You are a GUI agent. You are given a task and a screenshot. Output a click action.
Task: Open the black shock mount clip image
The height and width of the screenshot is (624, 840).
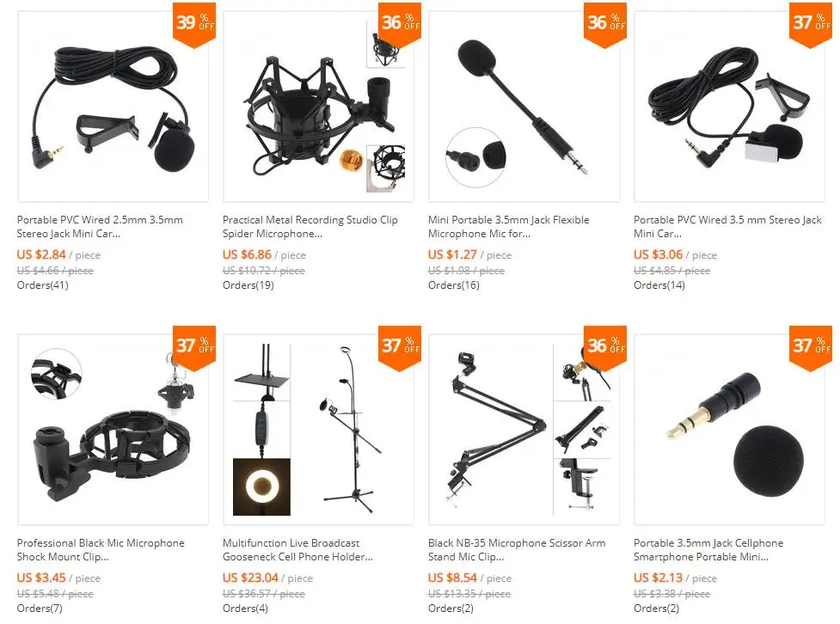113,430
